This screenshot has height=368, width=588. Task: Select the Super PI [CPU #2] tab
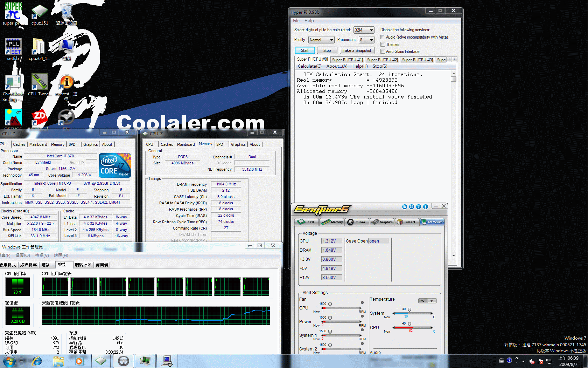(x=382, y=60)
